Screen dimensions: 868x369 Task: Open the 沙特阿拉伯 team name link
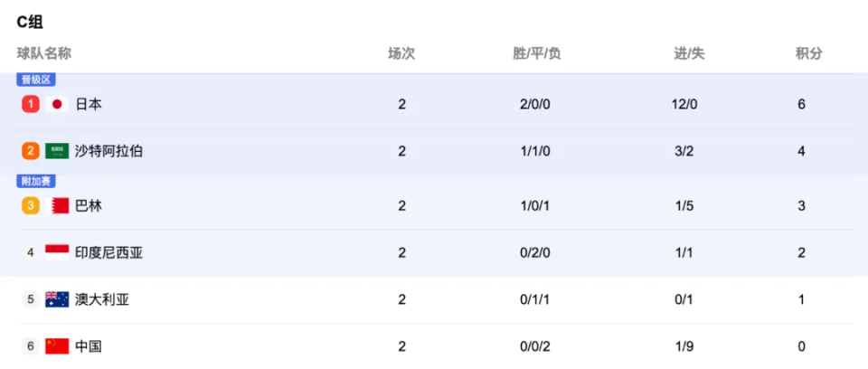pyautogui.click(x=109, y=151)
